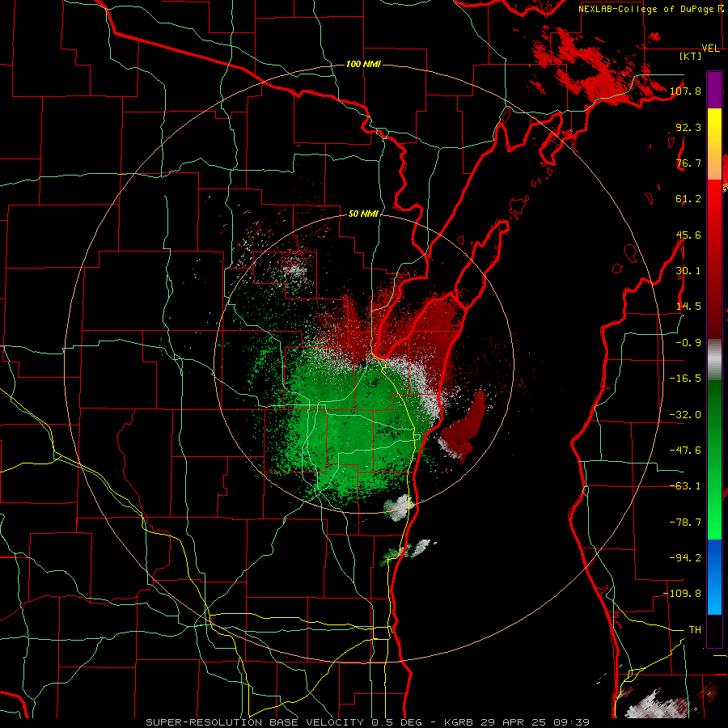Viewport: 728px width, 728px height.
Task: Click the [KT] units label
Action: coord(690,56)
